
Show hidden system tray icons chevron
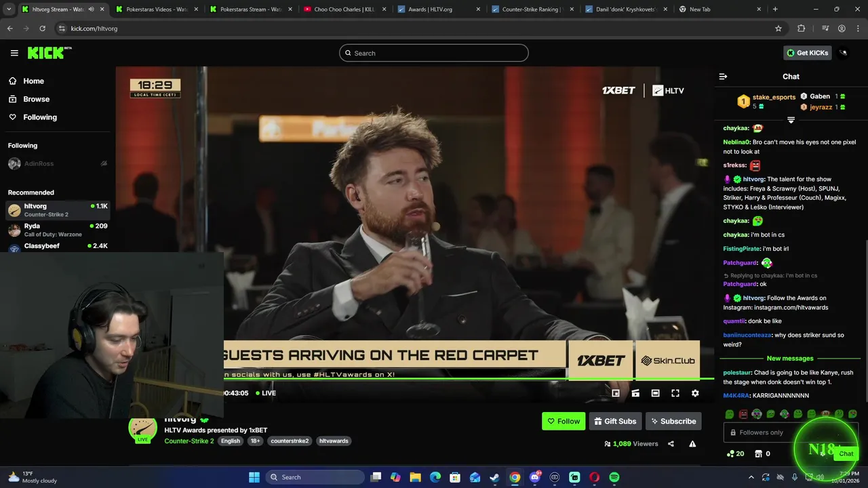coord(751,477)
